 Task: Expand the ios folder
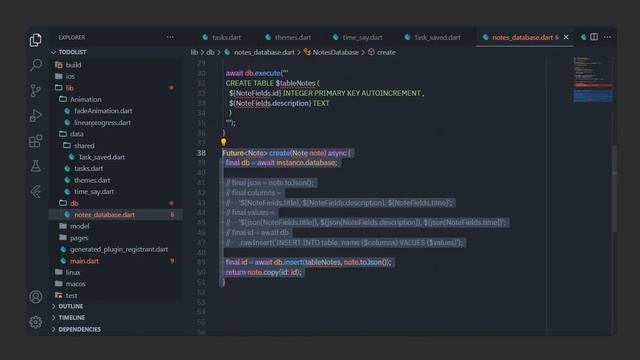click(x=70, y=76)
